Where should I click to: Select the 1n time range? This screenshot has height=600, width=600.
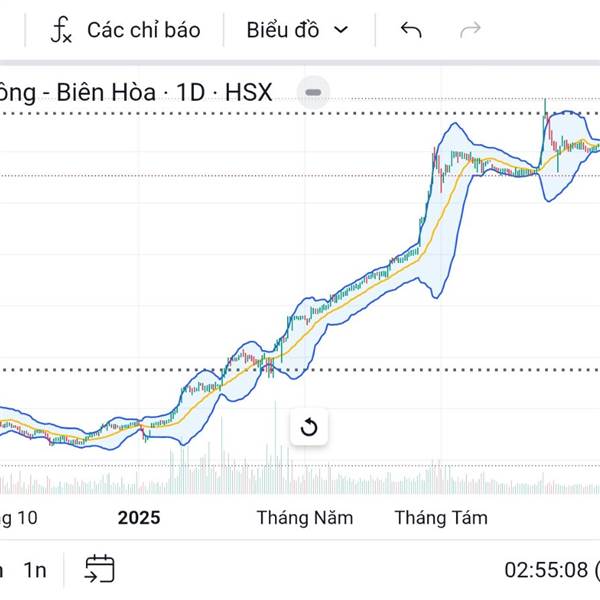pos(35,570)
